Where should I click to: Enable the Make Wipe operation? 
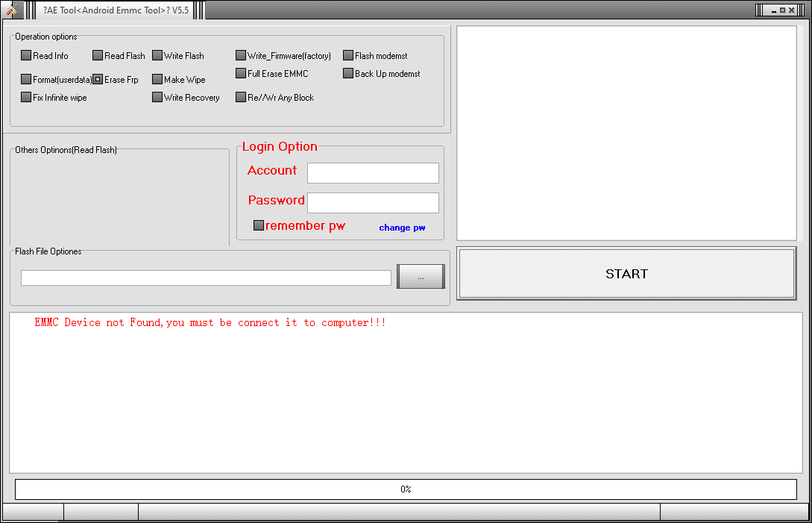tap(157, 78)
